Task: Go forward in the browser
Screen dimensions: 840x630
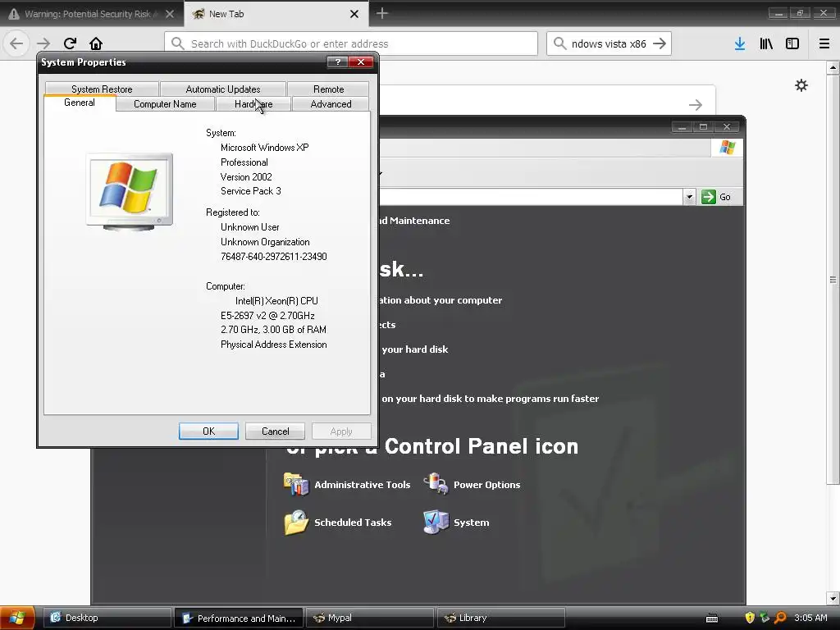Action: [43, 43]
